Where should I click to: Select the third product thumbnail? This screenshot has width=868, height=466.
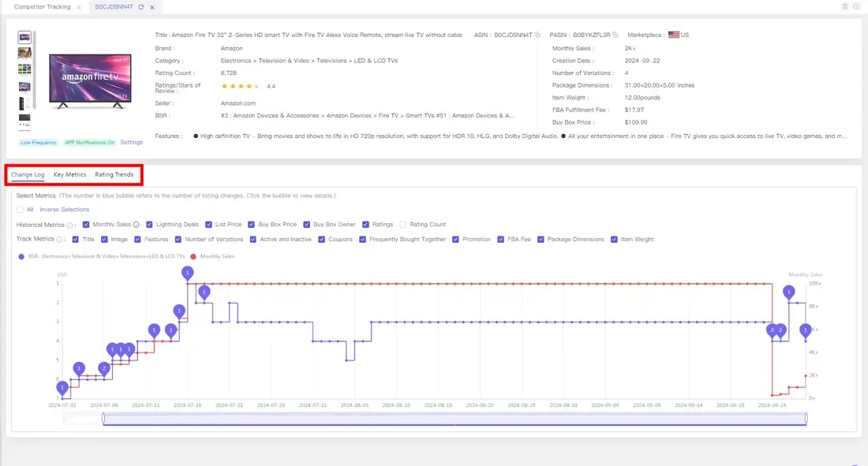24,69
